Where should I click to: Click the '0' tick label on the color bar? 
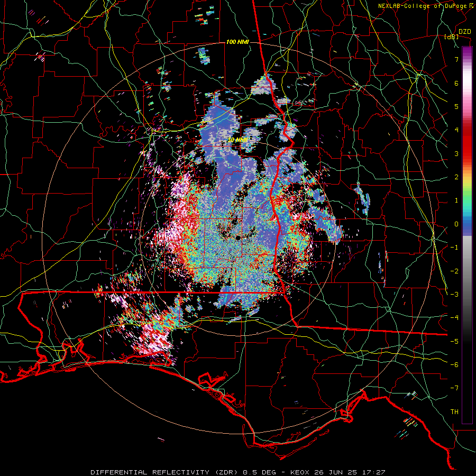tap(456, 224)
